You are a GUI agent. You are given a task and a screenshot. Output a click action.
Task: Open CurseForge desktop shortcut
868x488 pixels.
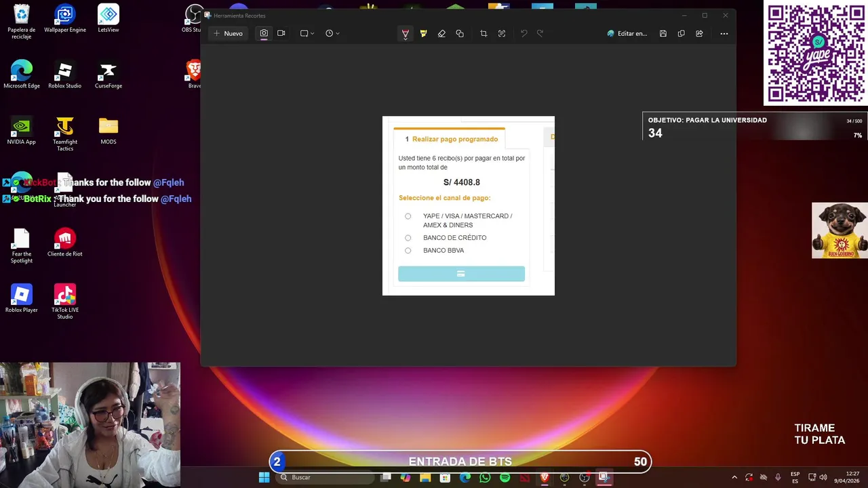(x=108, y=75)
